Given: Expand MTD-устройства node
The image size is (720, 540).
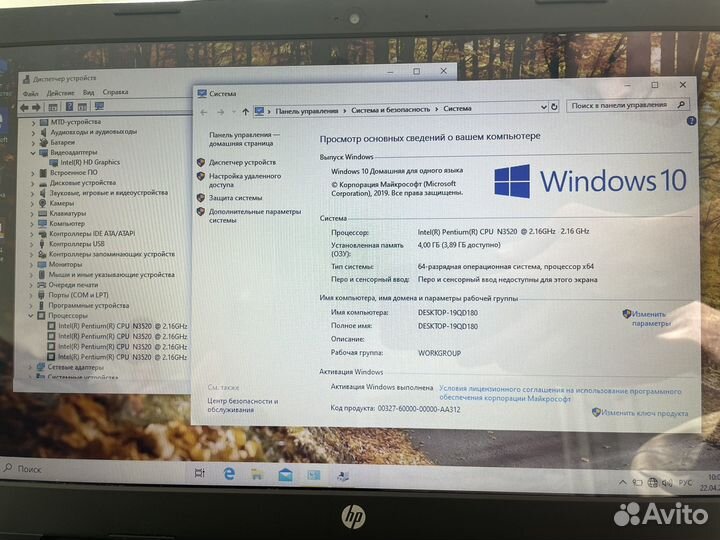Looking at the screenshot, I should pos(33,123).
